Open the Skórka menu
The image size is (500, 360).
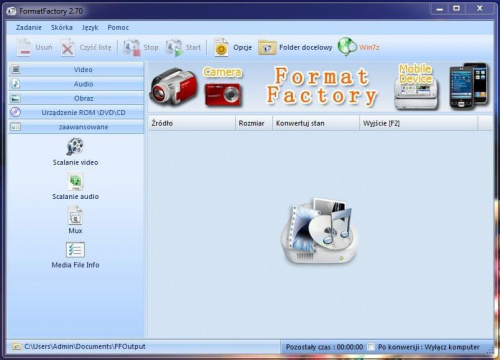coord(62,28)
